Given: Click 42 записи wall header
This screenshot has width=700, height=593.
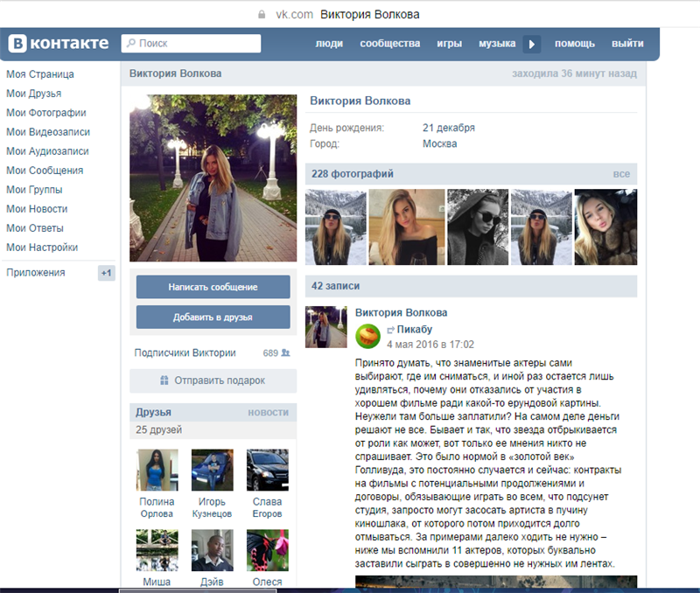Looking at the screenshot, I should 335,286.
